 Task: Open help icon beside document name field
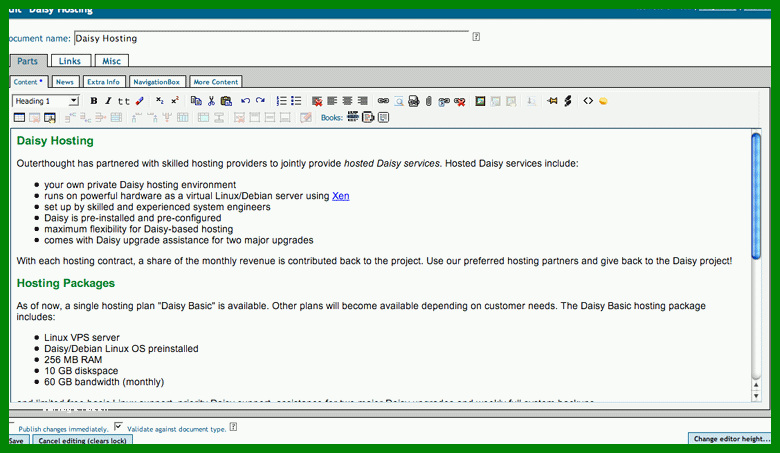click(476, 36)
